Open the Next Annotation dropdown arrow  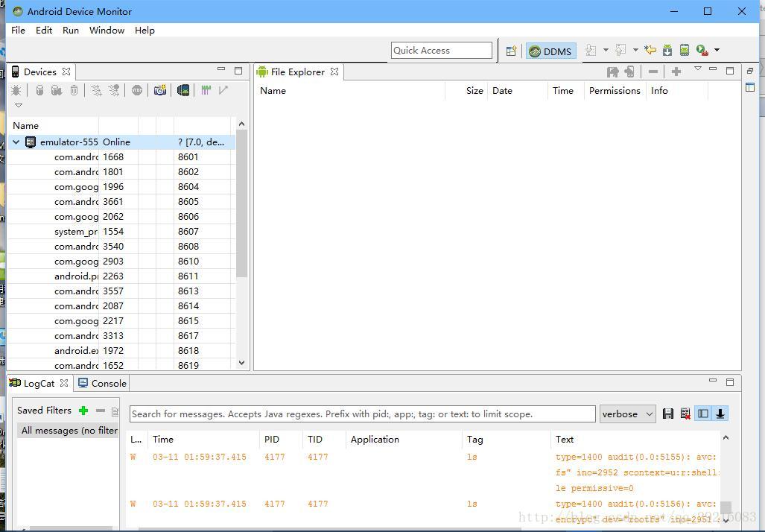coord(606,50)
